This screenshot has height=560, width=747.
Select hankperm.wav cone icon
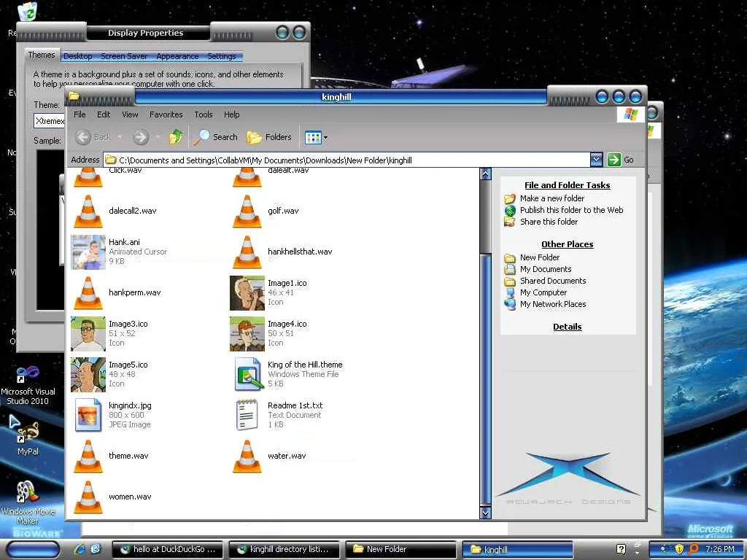pyautogui.click(x=88, y=293)
